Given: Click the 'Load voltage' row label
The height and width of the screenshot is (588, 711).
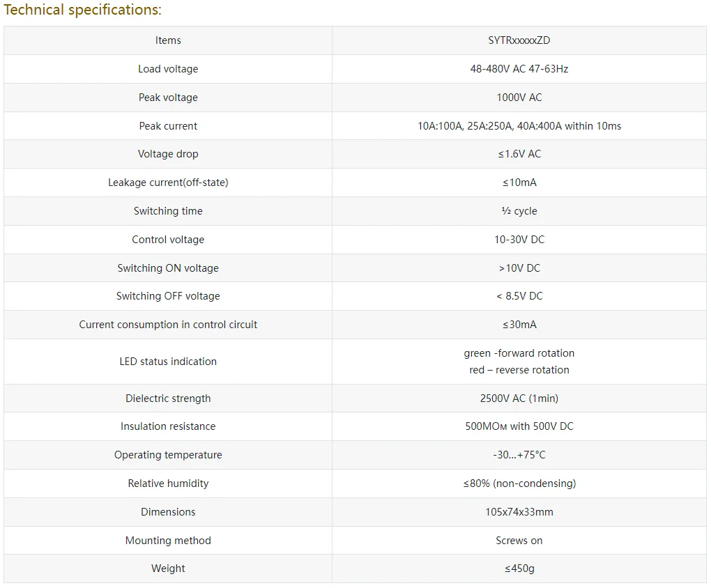Looking at the screenshot, I should point(168,69).
